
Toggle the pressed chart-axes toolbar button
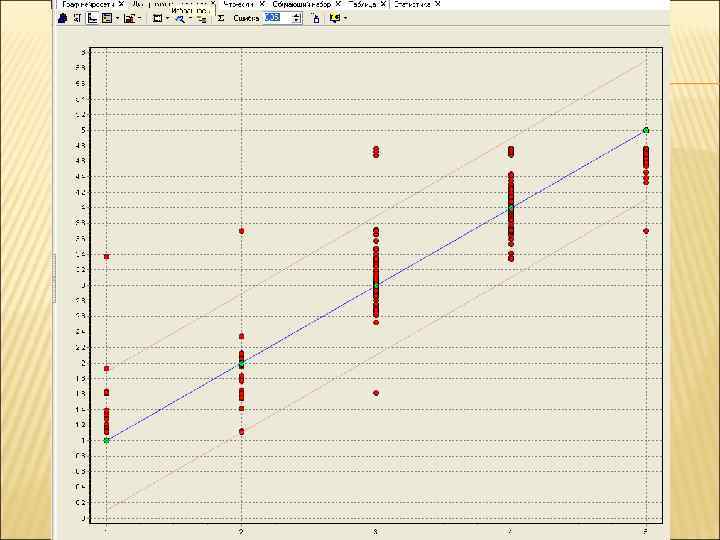click(92, 18)
